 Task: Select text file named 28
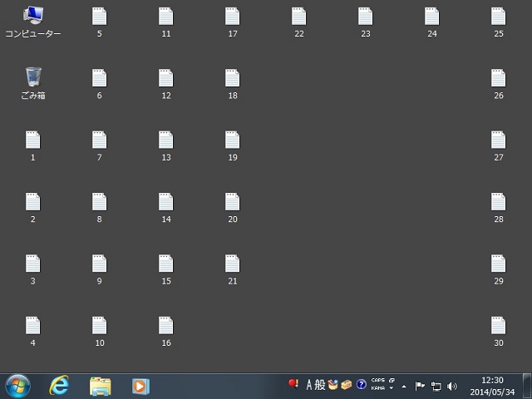tap(499, 208)
